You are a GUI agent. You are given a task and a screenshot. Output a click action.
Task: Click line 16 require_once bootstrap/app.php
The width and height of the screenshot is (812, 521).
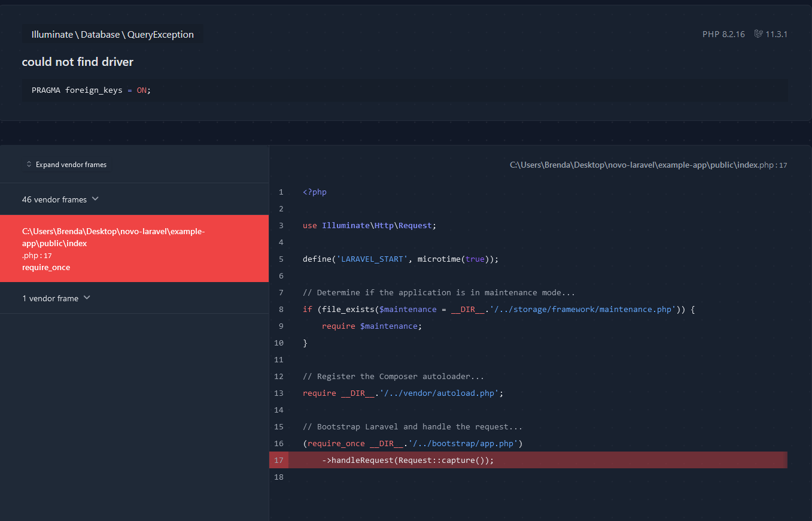coord(413,443)
